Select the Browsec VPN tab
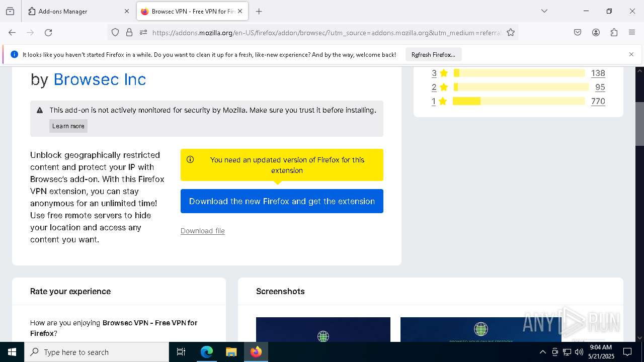 pos(192,11)
